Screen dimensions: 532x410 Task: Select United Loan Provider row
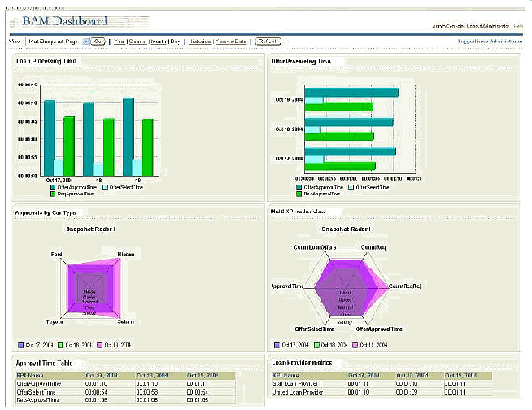point(298,392)
